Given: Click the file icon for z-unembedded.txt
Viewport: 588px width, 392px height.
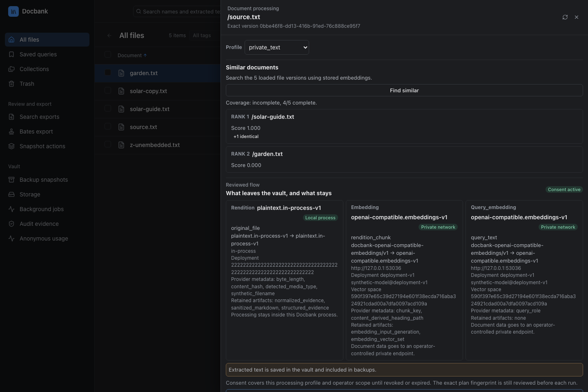Looking at the screenshot, I should (121, 145).
